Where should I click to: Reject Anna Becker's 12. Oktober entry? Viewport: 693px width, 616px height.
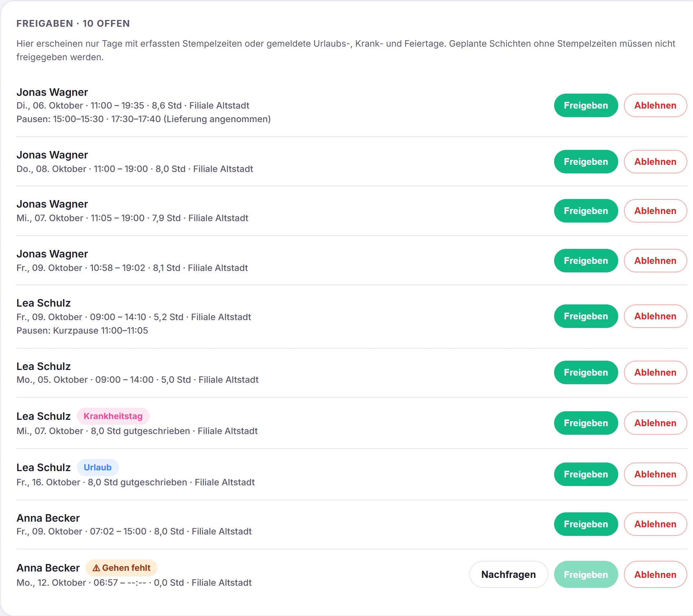655,574
